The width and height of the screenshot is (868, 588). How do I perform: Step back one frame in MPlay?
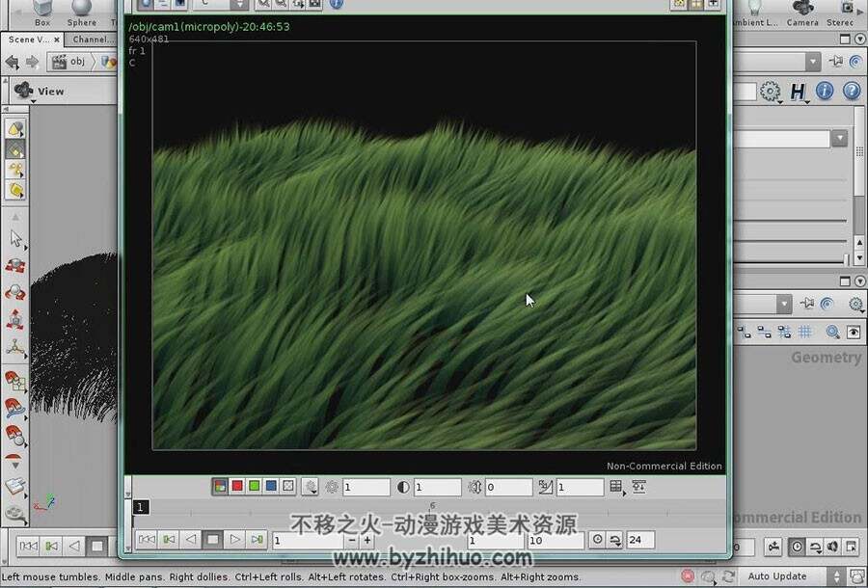[169, 539]
